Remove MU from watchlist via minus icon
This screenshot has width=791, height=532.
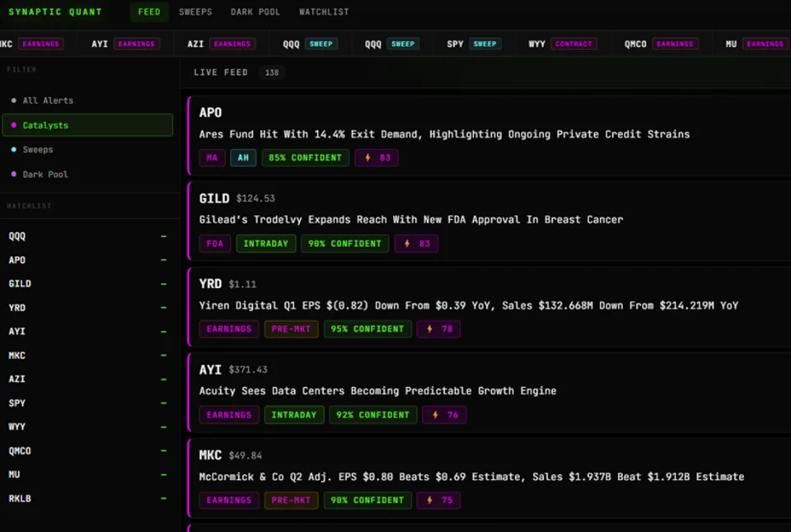click(163, 474)
